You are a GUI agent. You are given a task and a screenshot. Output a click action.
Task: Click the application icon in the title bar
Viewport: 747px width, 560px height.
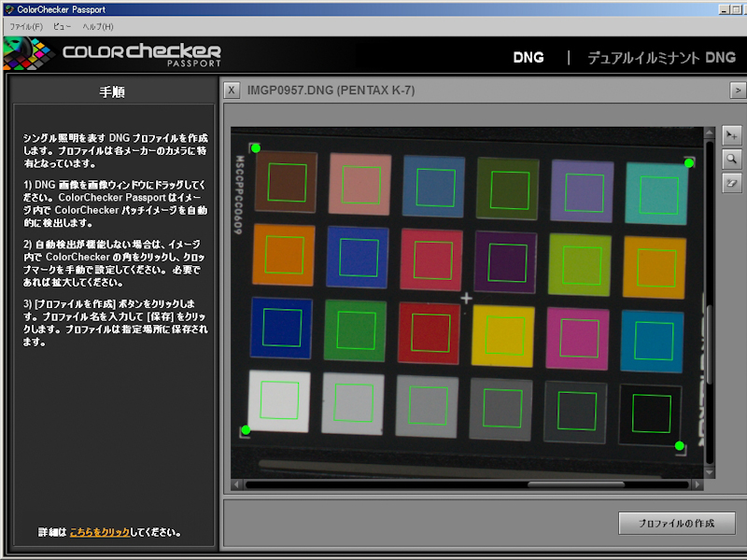tap(8, 8)
